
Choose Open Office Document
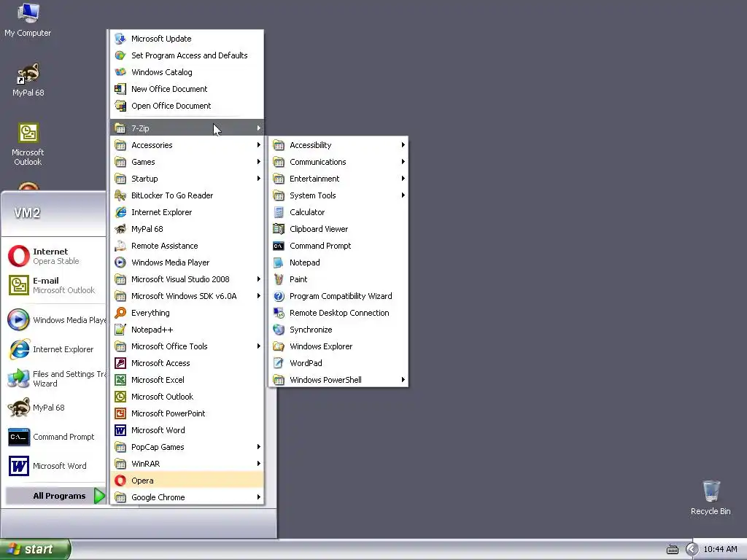tap(187, 106)
